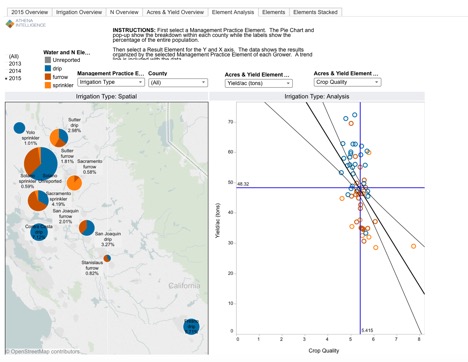This screenshot has height=362, width=468.
Task: Choose the (All) years option
Action: [x=14, y=56]
